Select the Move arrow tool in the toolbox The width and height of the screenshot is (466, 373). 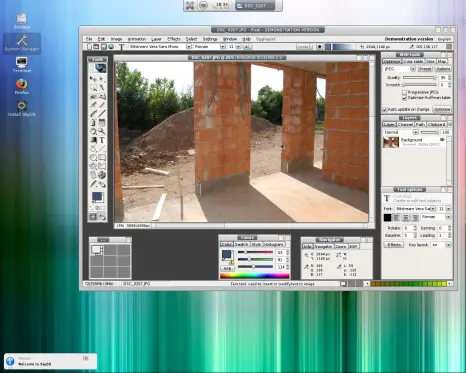tap(94, 79)
